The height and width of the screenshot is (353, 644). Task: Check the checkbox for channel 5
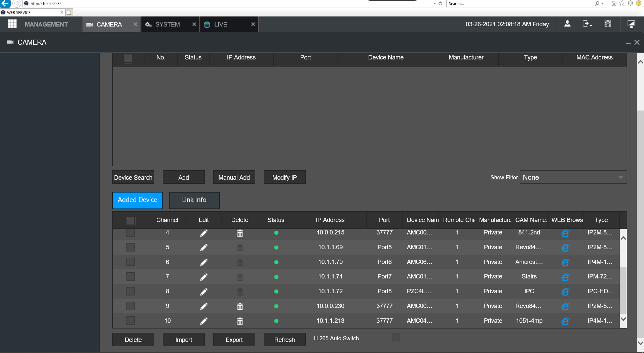click(x=130, y=247)
